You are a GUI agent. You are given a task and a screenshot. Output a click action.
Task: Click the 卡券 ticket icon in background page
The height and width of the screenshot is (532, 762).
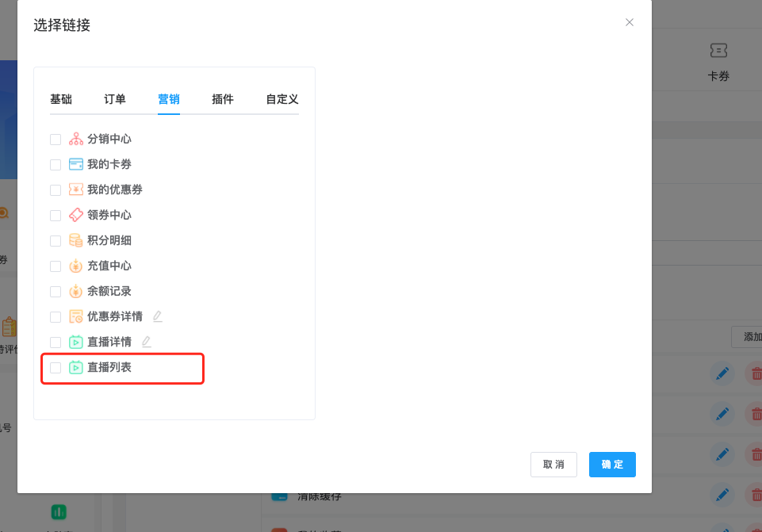coord(718,51)
